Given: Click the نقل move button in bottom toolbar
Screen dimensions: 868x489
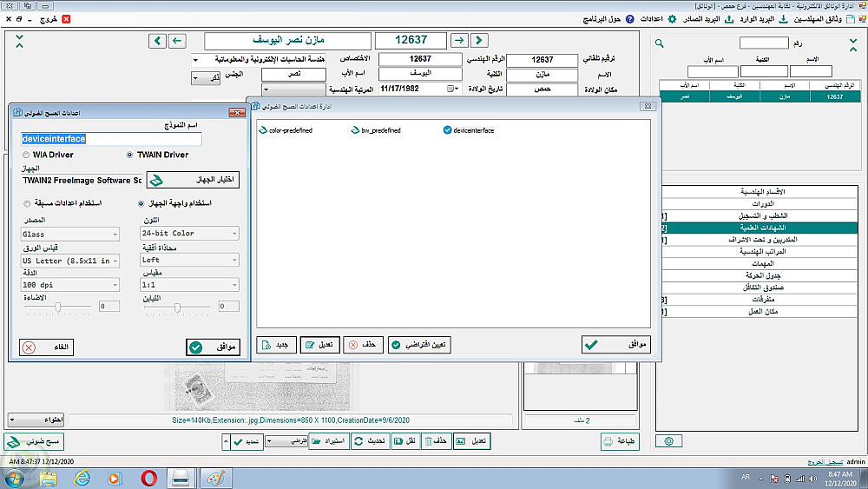Looking at the screenshot, I should point(405,441).
